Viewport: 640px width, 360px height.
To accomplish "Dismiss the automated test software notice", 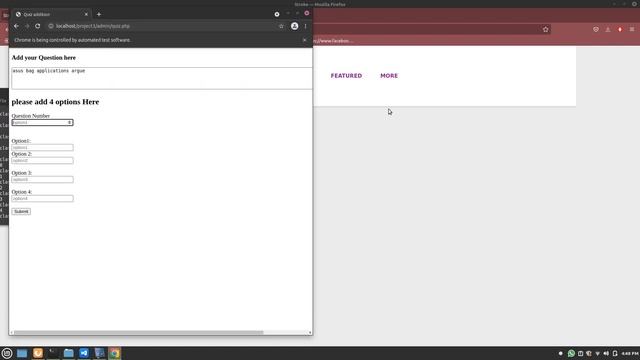I will point(304,40).
